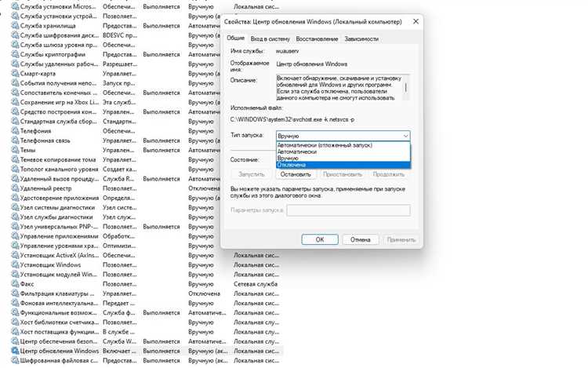Switch to the Общие tab
This screenshot has height=368, width=588.
[236, 38]
